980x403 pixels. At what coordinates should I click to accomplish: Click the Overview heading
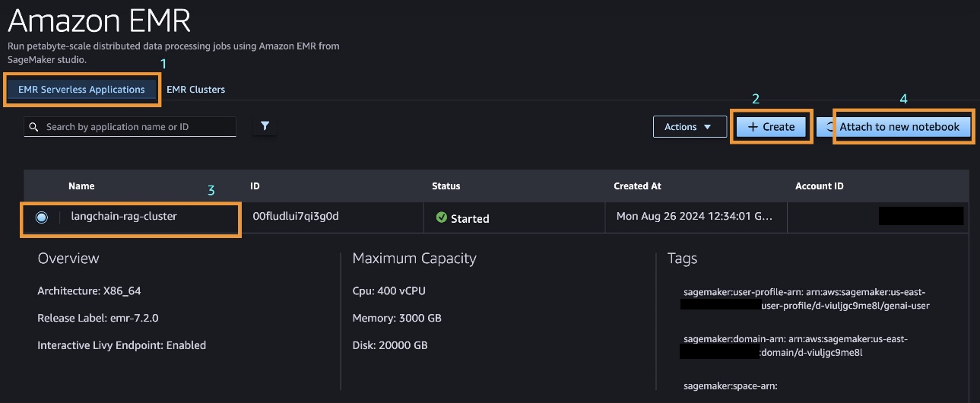(x=68, y=259)
